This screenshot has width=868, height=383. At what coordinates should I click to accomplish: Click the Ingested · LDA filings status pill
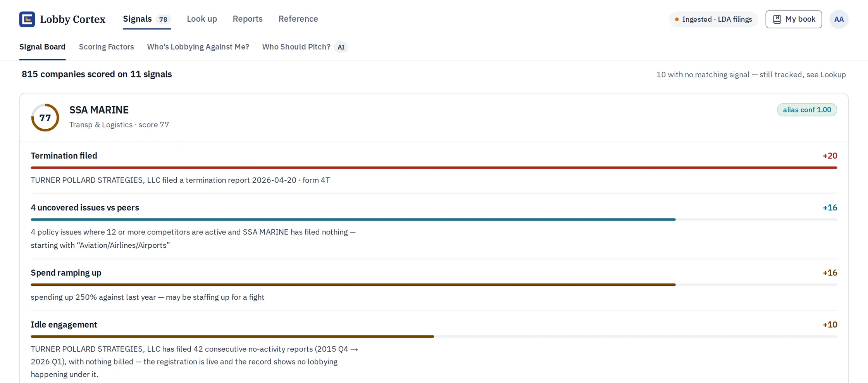click(x=713, y=19)
